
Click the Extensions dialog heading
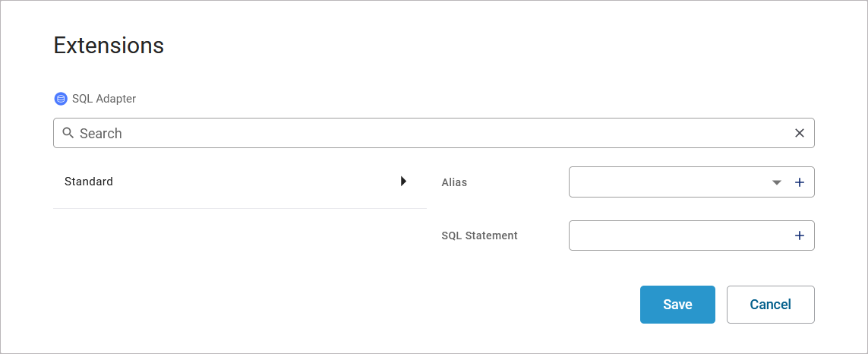coord(109,46)
